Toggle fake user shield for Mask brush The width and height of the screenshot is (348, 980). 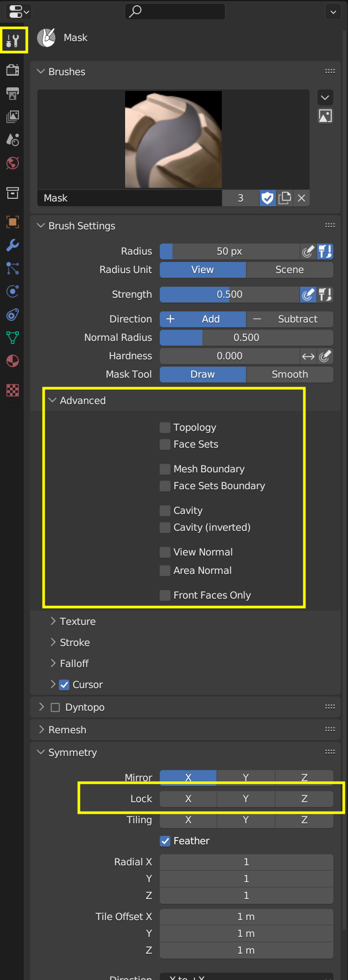point(268,198)
